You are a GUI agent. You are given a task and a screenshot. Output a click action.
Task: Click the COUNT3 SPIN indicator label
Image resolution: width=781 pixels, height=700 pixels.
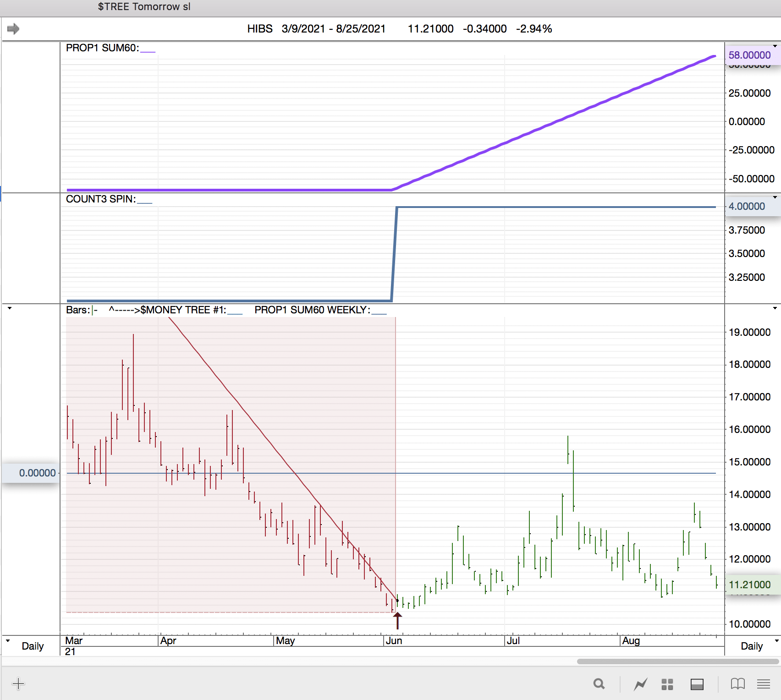(x=101, y=199)
